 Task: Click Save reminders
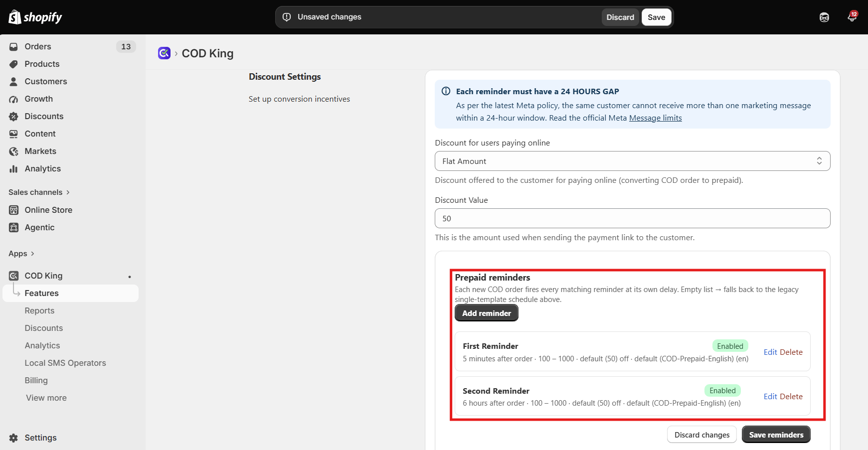[776, 435]
